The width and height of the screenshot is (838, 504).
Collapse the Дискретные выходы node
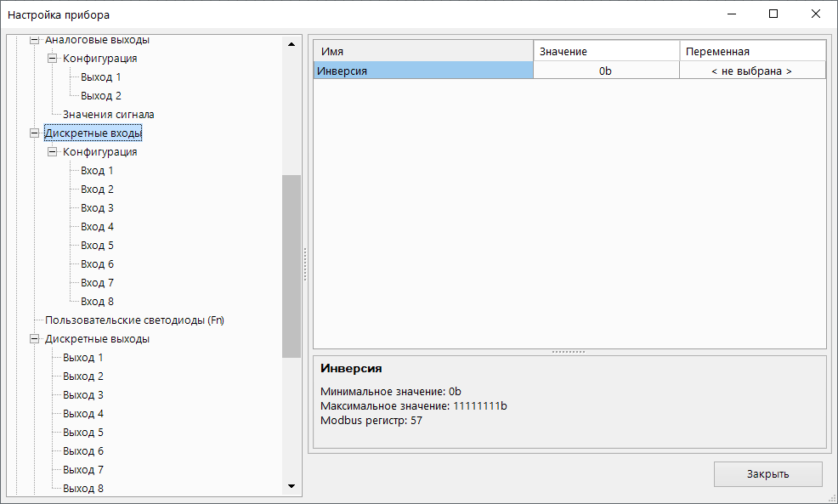point(35,339)
